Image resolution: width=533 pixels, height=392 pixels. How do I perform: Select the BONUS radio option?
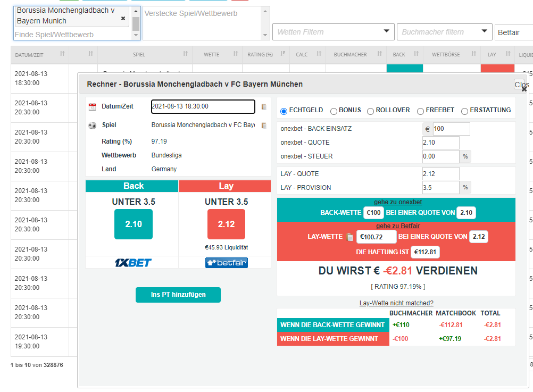334,111
